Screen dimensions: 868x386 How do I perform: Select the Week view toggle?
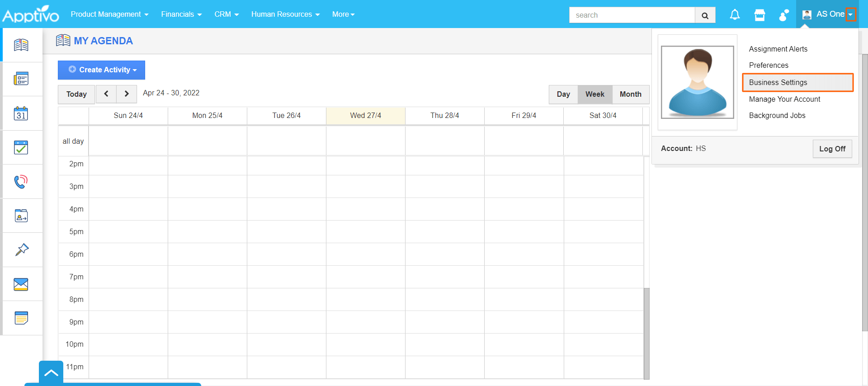(x=594, y=94)
